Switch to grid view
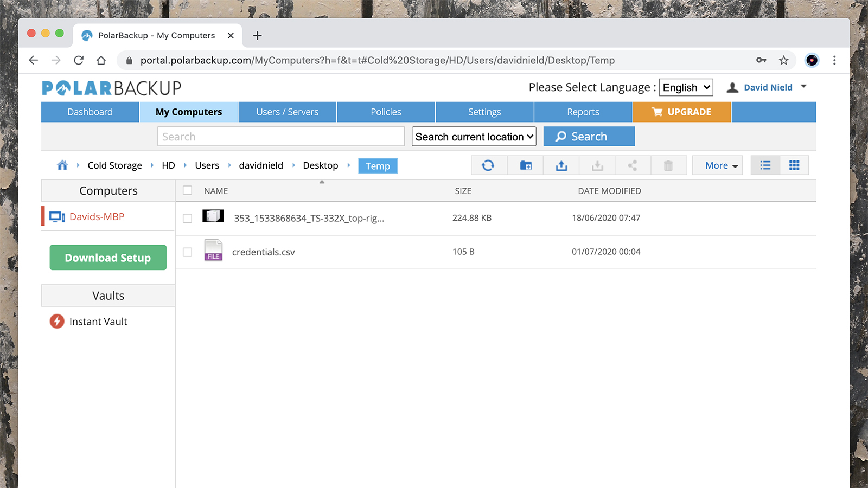 [x=794, y=165]
